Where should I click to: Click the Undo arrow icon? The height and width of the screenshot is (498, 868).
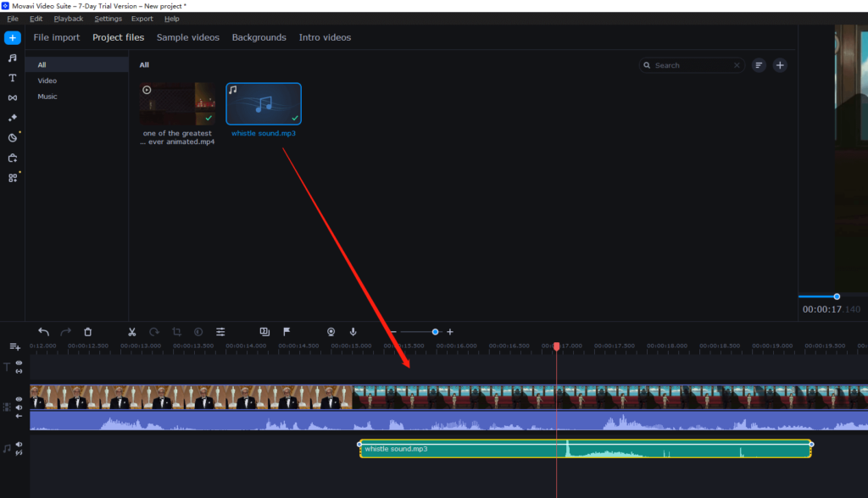tap(42, 332)
